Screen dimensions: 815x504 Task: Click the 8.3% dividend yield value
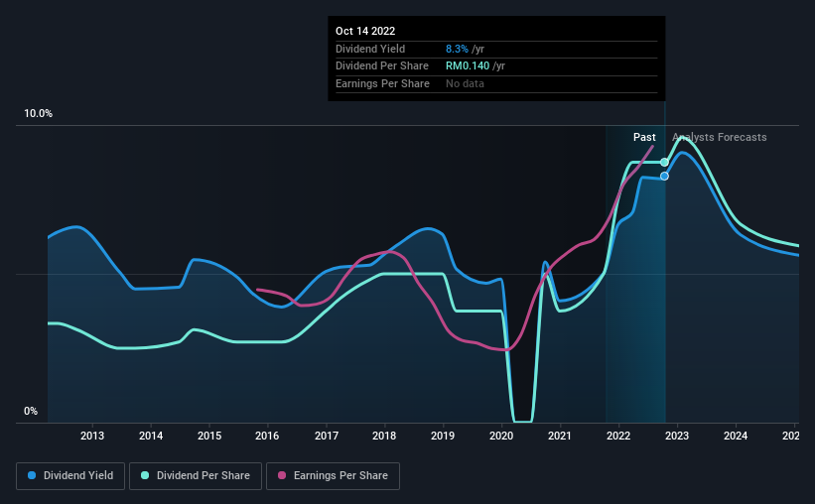[457, 49]
